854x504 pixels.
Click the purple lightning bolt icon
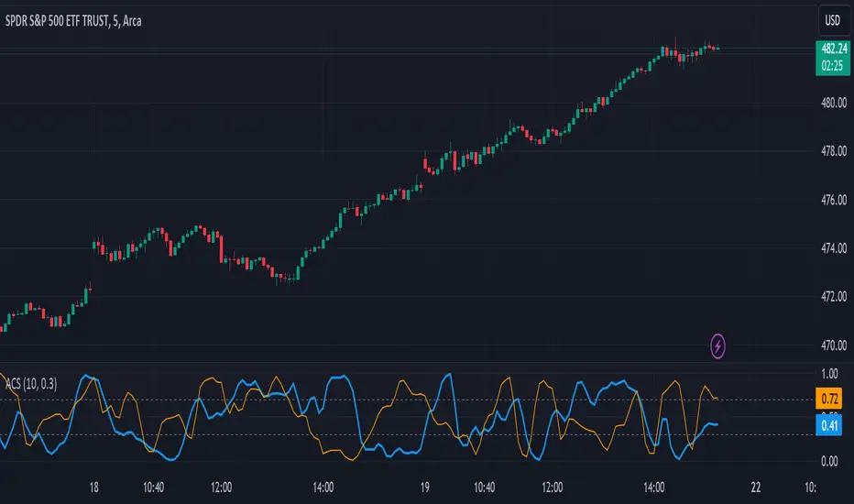click(717, 346)
